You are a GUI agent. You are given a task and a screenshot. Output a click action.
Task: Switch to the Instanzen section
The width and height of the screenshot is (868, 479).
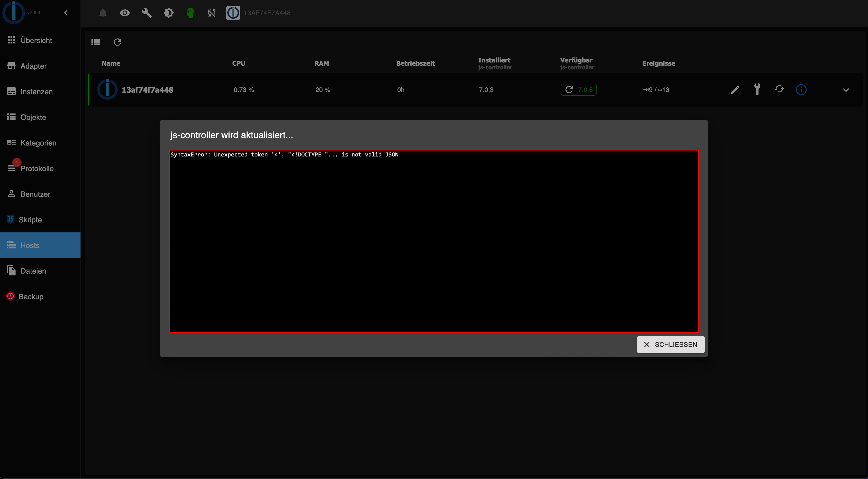[x=36, y=91]
